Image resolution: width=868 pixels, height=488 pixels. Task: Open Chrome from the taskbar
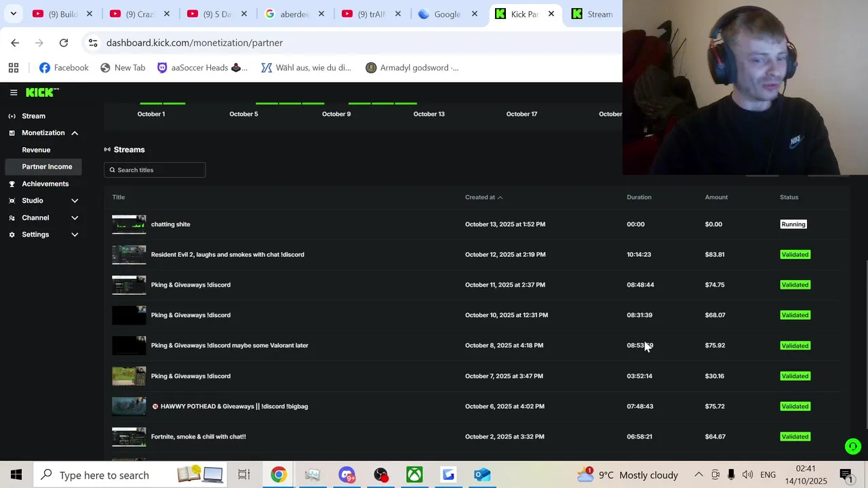coord(279,475)
